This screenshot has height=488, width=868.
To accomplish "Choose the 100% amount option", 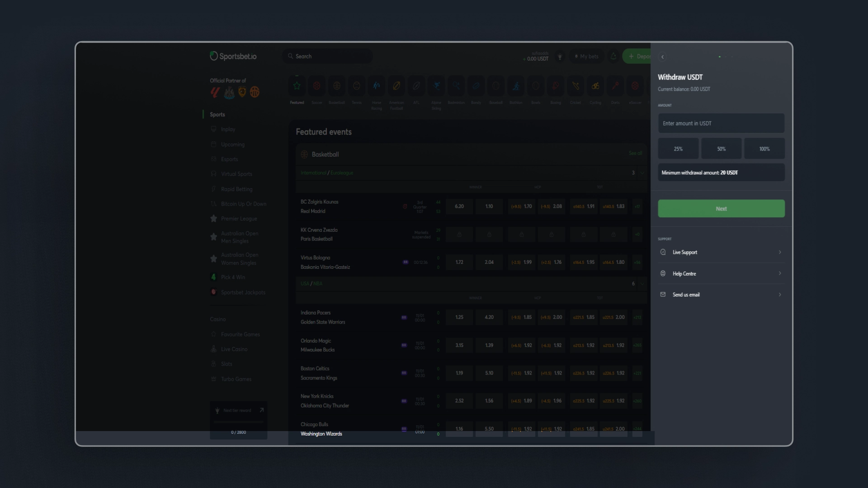I will pos(764,148).
